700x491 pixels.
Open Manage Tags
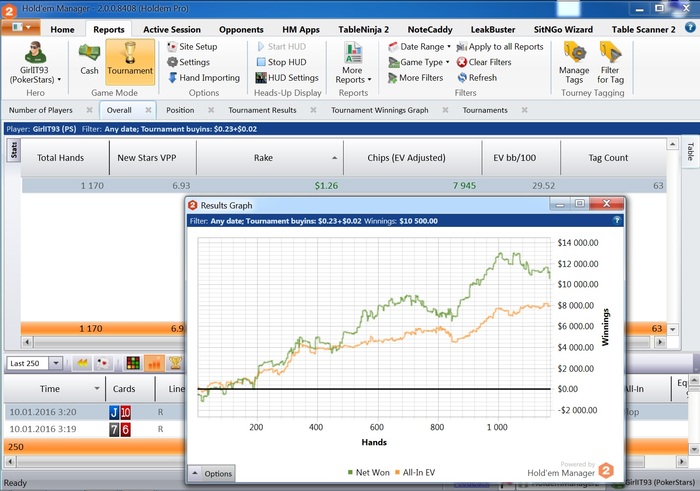click(574, 63)
